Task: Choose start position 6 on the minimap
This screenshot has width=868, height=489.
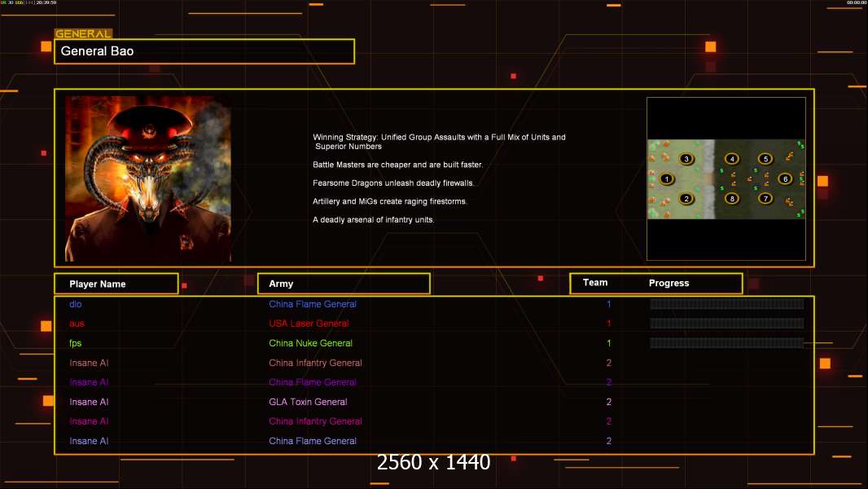Action: pyautogui.click(x=785, y=178)
